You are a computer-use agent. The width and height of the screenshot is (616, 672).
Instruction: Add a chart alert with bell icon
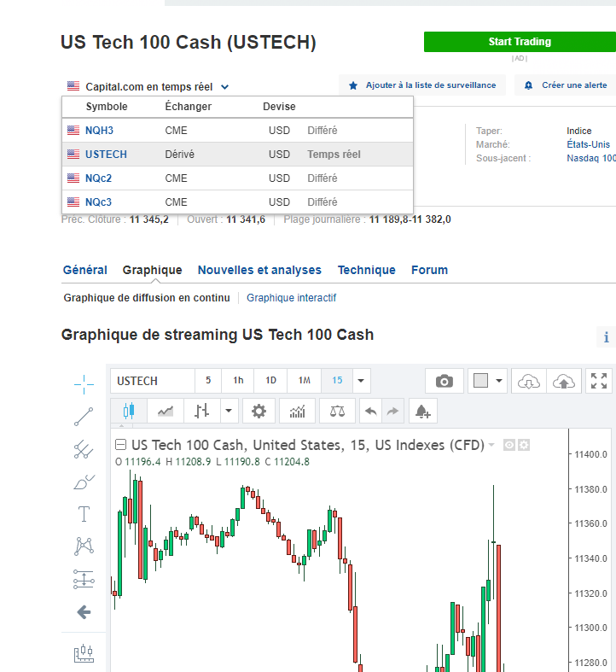click(423, 411)
